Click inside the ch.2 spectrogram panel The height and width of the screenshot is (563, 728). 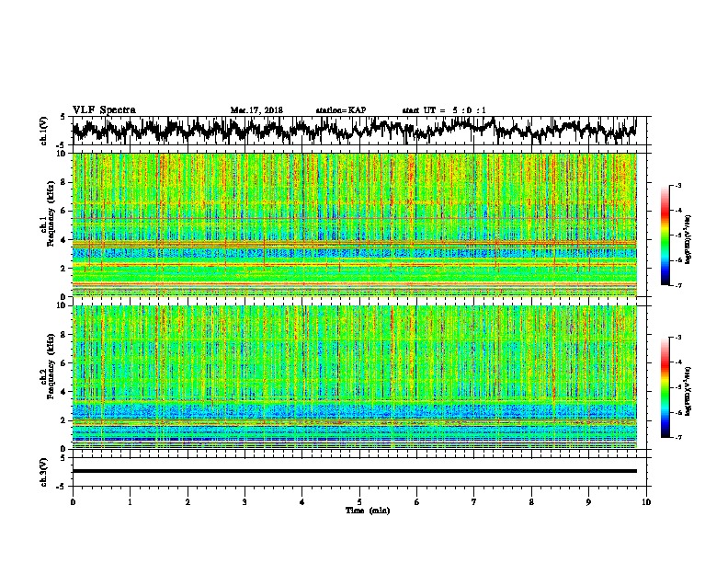[x=354, y=377]
